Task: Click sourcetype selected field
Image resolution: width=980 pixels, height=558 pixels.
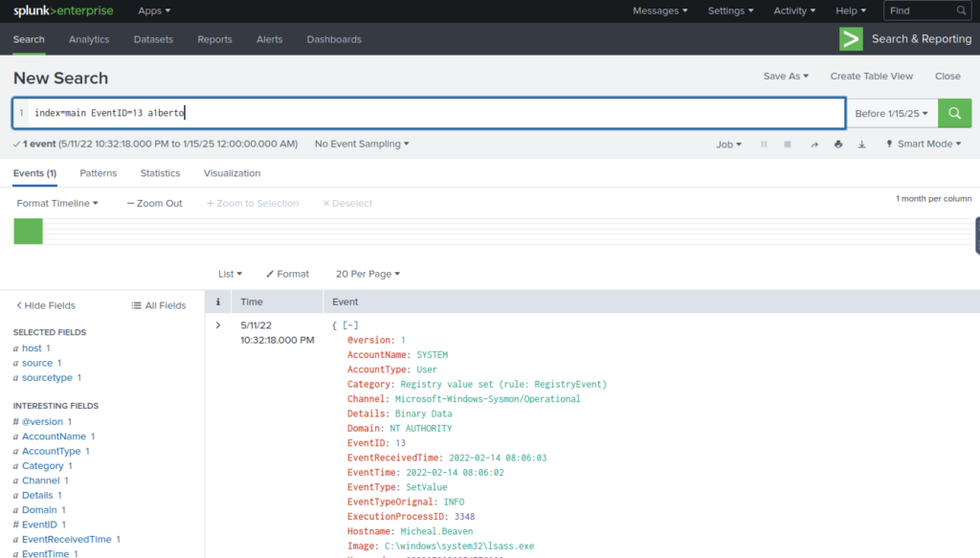Action: pyautogui.click(x=47, y=377)
